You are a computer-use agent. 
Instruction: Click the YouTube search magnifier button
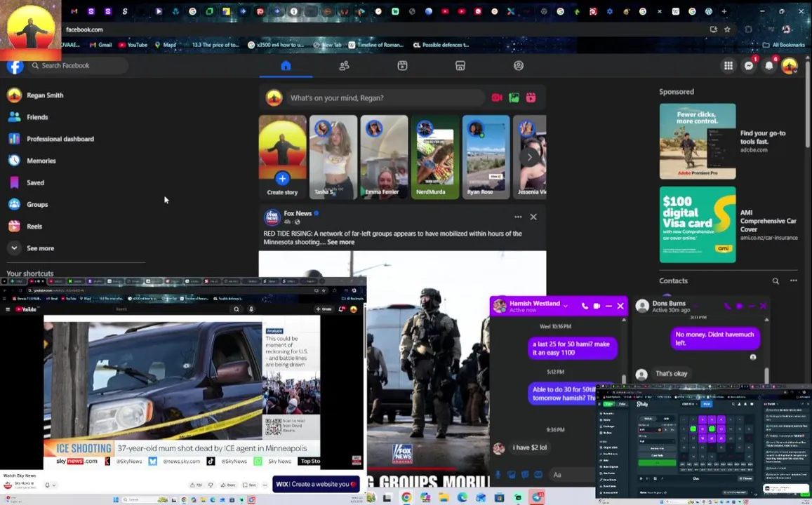coord(236,309)
